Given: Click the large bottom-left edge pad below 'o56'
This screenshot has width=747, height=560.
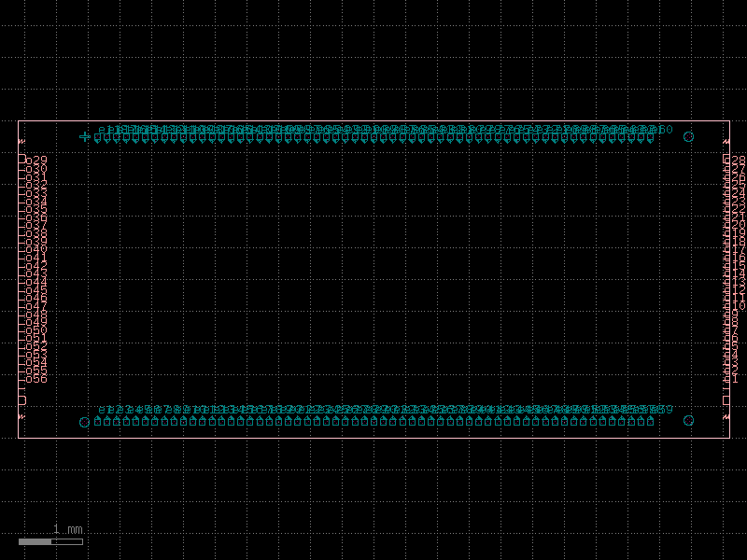Looking at the screenshot, I should point(21,401).
